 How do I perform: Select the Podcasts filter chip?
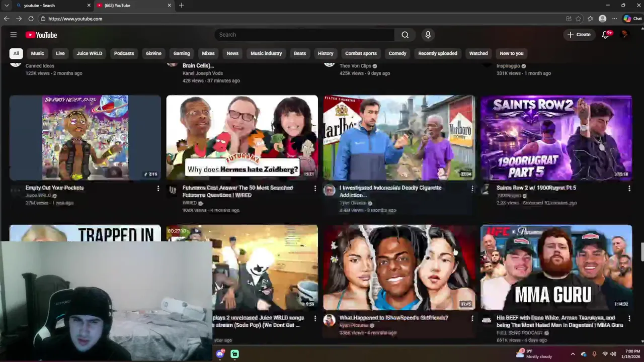124,53
